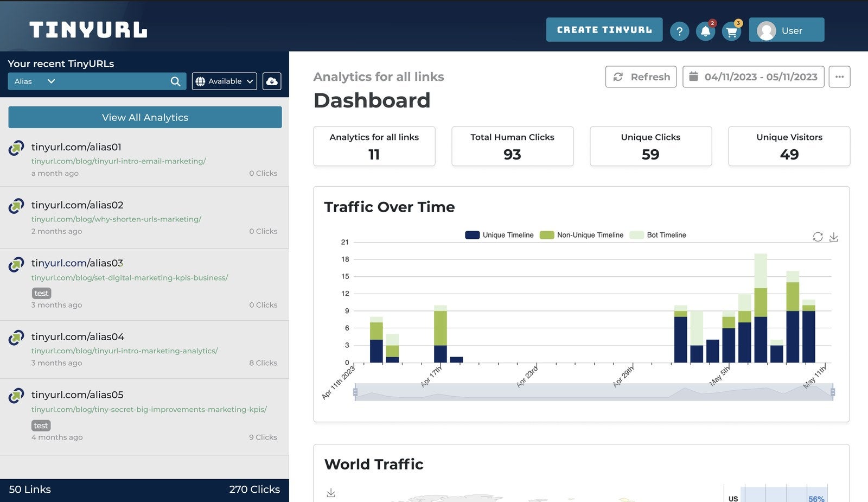Click the link icon beside alias04
This screenshot has width=868, height=502.
point(16,338)
